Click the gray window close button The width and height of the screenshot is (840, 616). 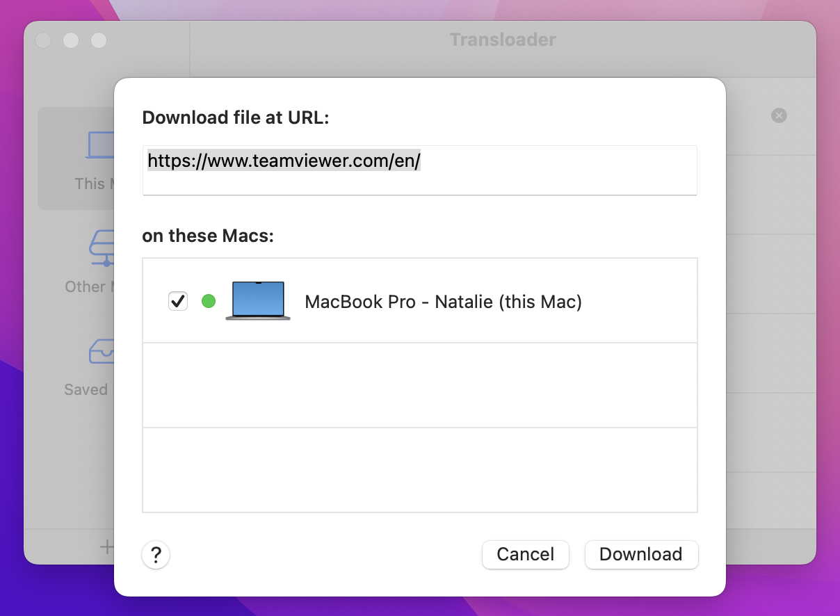coord(43,40)
